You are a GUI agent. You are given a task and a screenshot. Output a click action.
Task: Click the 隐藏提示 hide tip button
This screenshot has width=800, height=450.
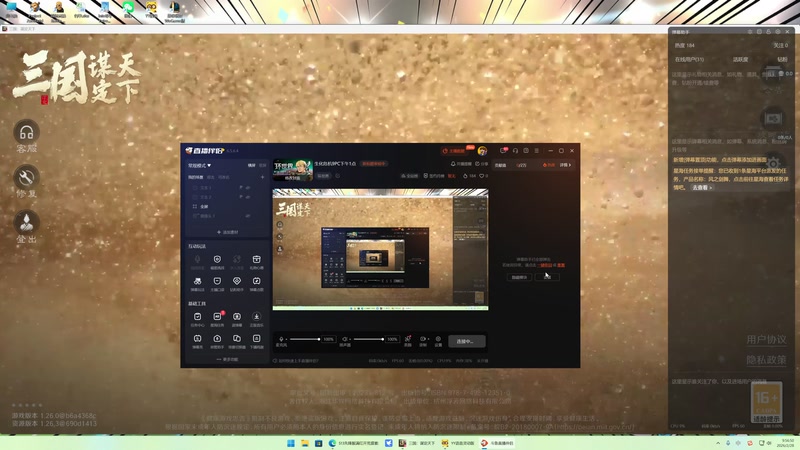pyautogui.click(x=519, y=277)
